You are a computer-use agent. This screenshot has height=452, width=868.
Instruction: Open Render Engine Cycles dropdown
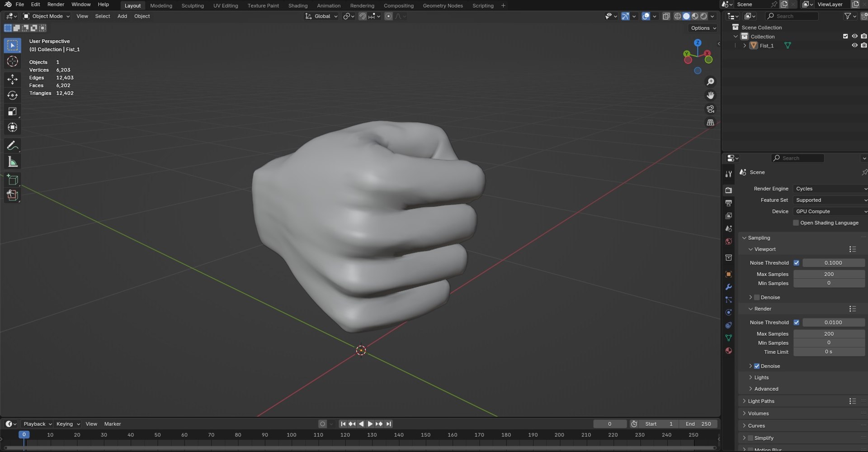tap(830, 189)
